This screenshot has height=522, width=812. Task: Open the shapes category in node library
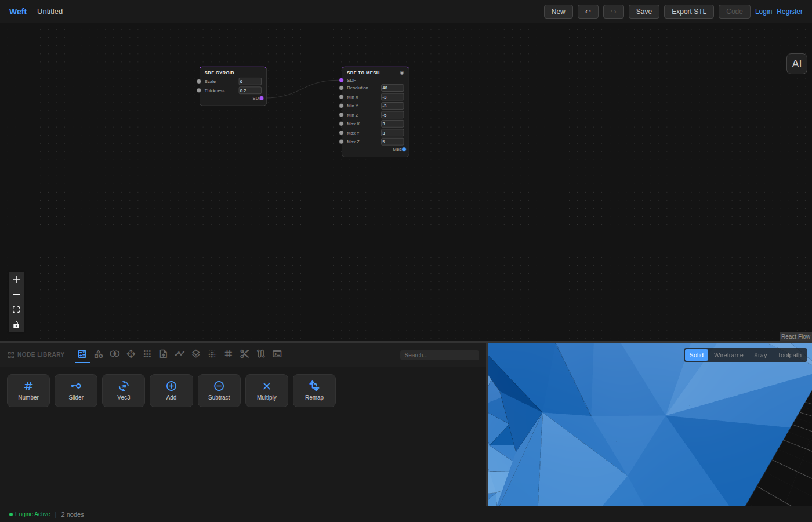click(x=99, y=354)
